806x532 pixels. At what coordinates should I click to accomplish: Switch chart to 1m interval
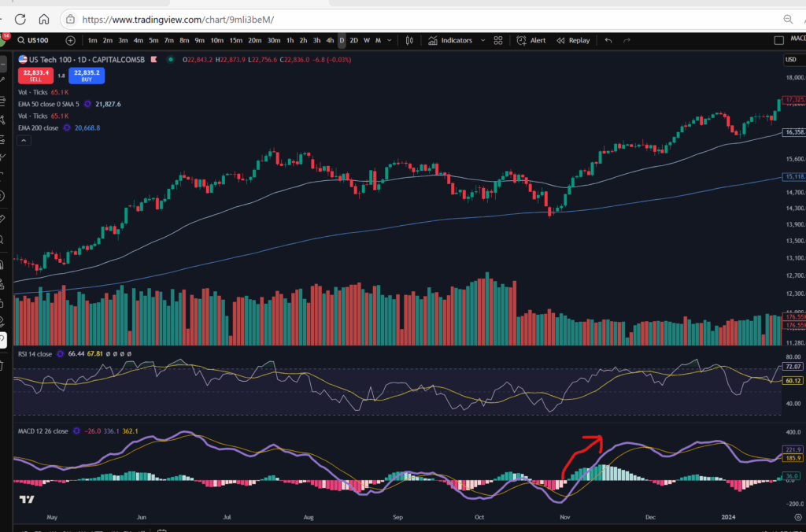(93, 40)
